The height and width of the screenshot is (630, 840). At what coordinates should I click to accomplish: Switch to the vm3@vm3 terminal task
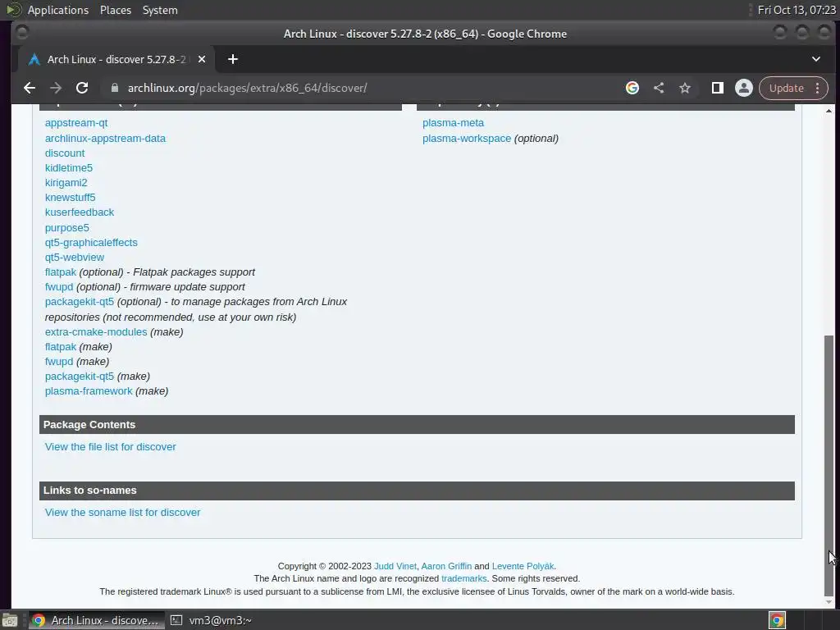point(211,620)
